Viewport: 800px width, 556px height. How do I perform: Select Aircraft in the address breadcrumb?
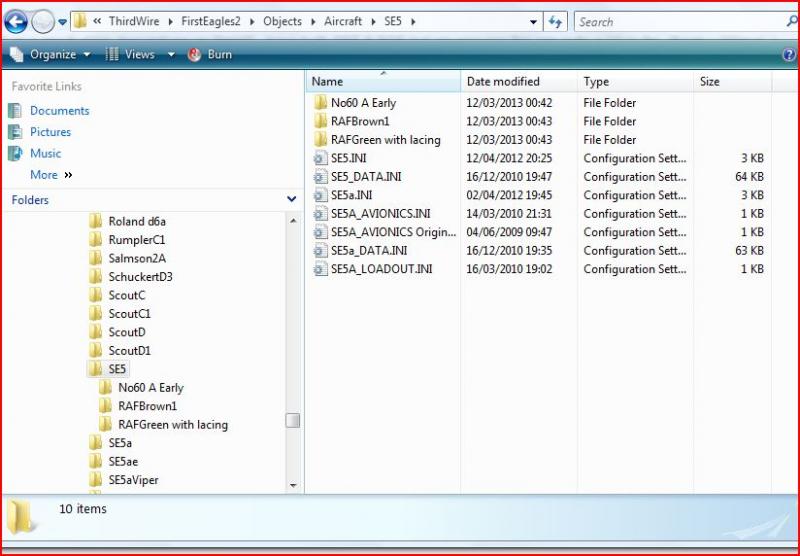343,21
